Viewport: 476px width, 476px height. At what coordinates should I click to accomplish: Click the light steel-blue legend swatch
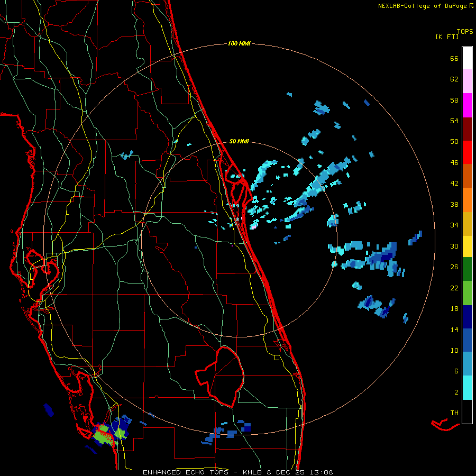coord(467,364)
